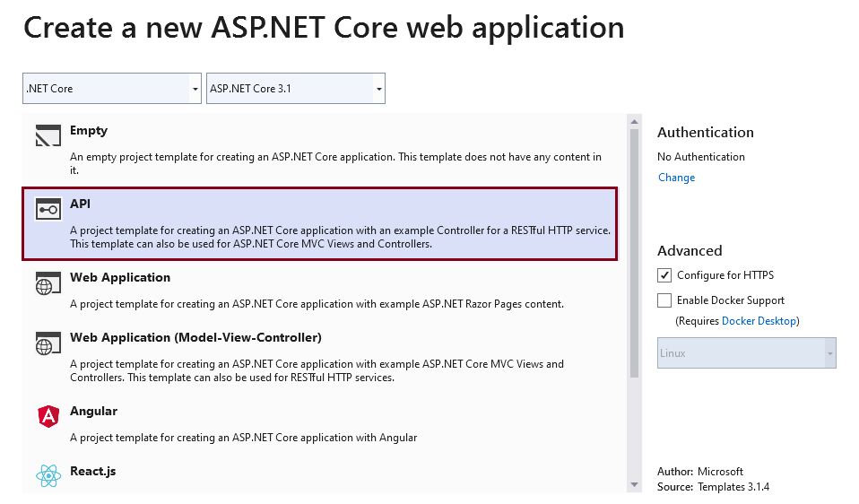This screenshot has height=504, width=859.
Task: Choose the React.js template title
Action: [92, 471]
